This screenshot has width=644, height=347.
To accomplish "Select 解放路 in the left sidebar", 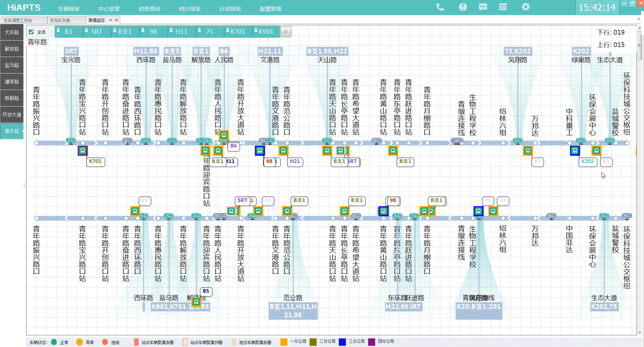I will [x=12, y=49].
